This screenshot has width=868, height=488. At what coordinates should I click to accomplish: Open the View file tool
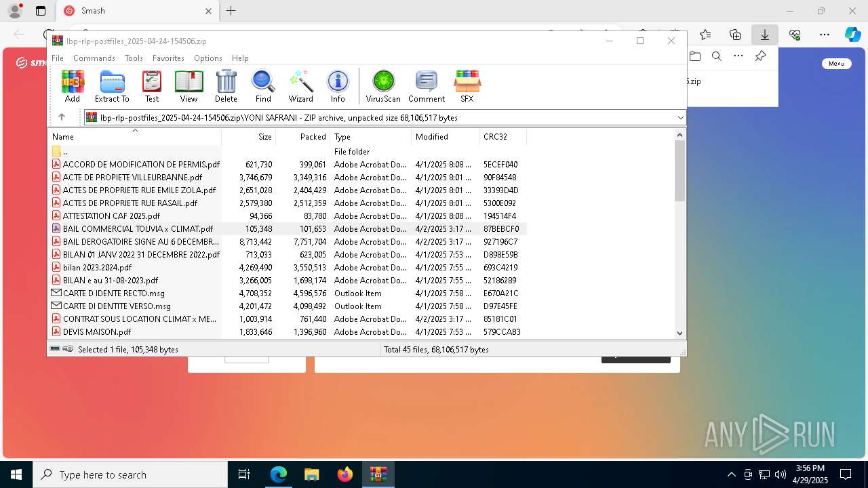tap(189, 86)
